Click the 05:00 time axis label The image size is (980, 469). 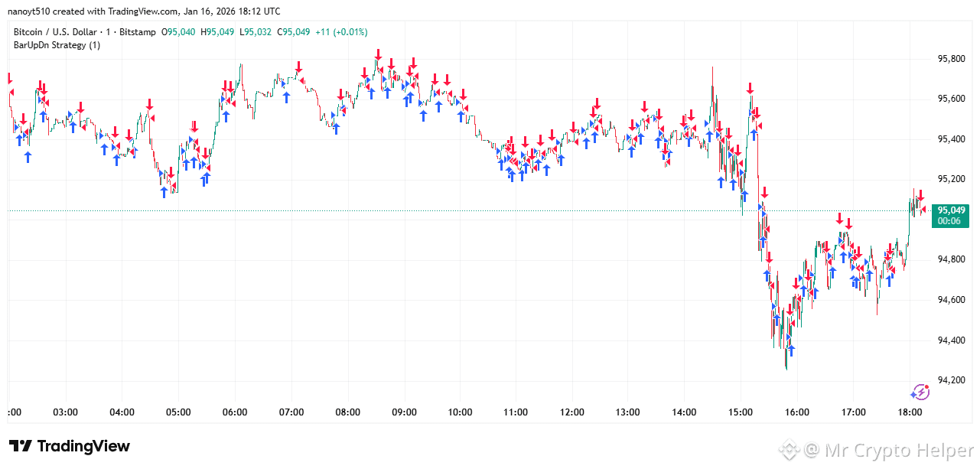[178, 412]
